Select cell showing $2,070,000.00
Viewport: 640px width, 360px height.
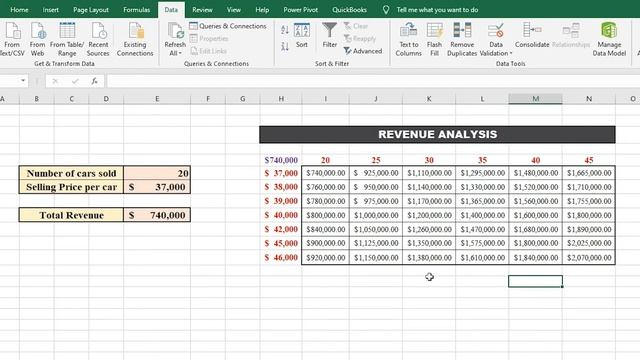(x=589, y=258)
